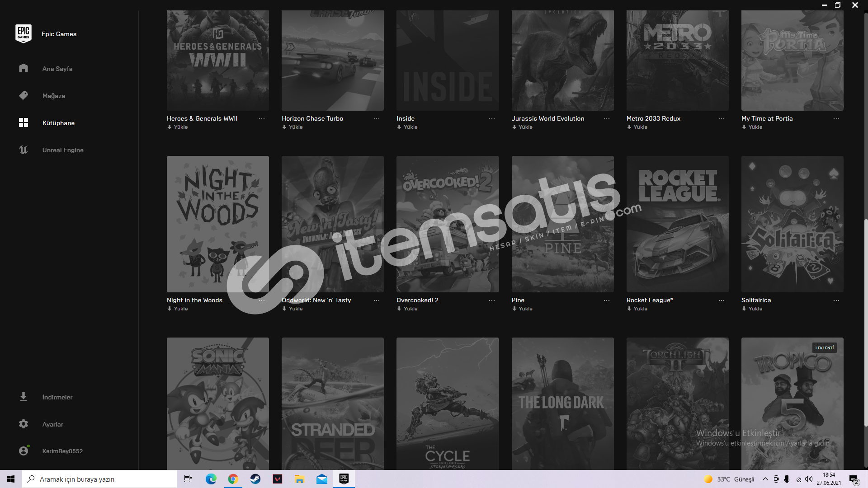Viewport: 868px width, 488px height.
Task: Select Inside game cover
Action: pos(448,61)
